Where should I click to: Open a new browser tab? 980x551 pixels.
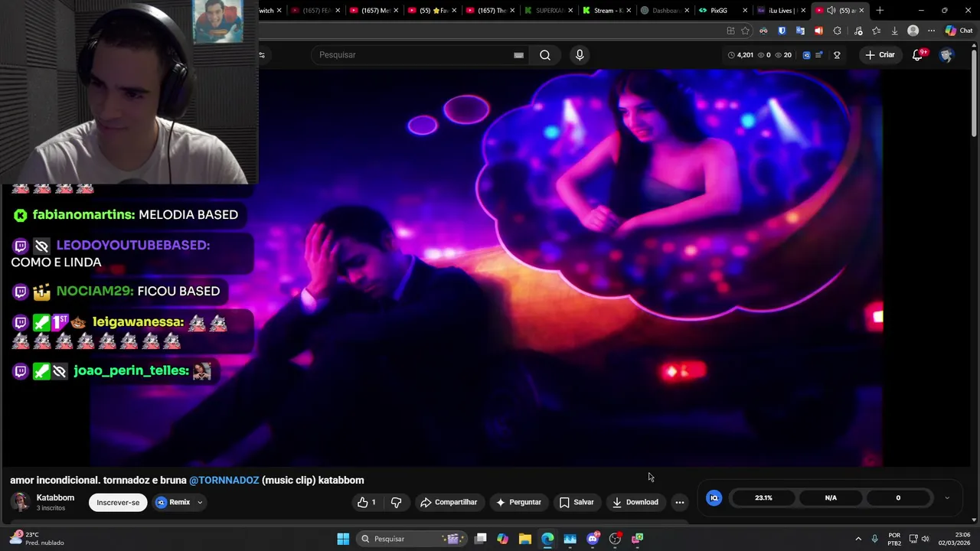tap(880, 11)
